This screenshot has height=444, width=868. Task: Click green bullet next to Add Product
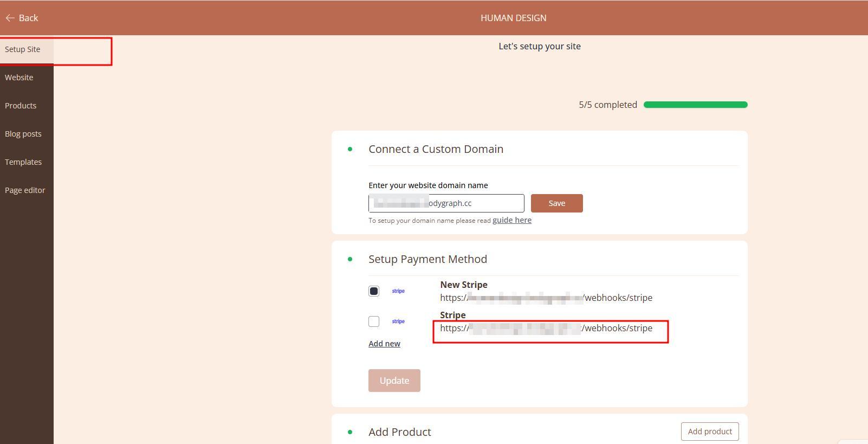click(x=350, y=432)
